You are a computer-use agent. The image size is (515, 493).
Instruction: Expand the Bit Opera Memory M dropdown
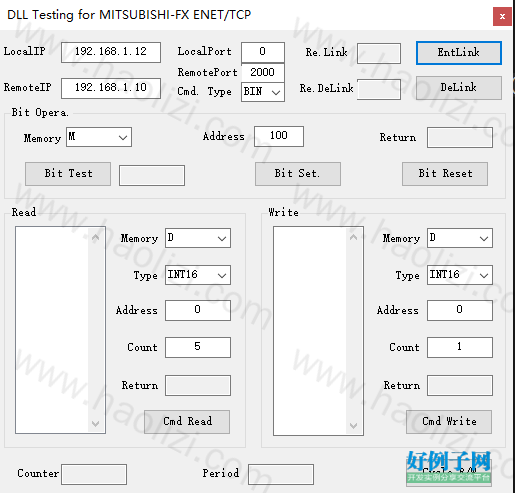point(99,137)
